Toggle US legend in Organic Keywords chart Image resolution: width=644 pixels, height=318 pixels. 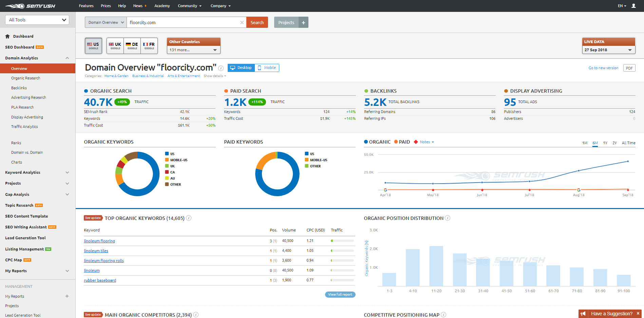click(170, 154)
